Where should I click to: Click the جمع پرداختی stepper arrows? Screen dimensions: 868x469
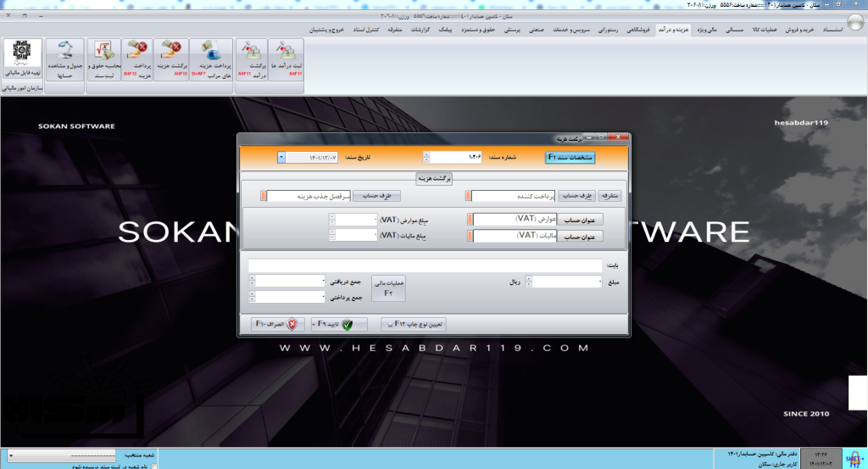253,298
